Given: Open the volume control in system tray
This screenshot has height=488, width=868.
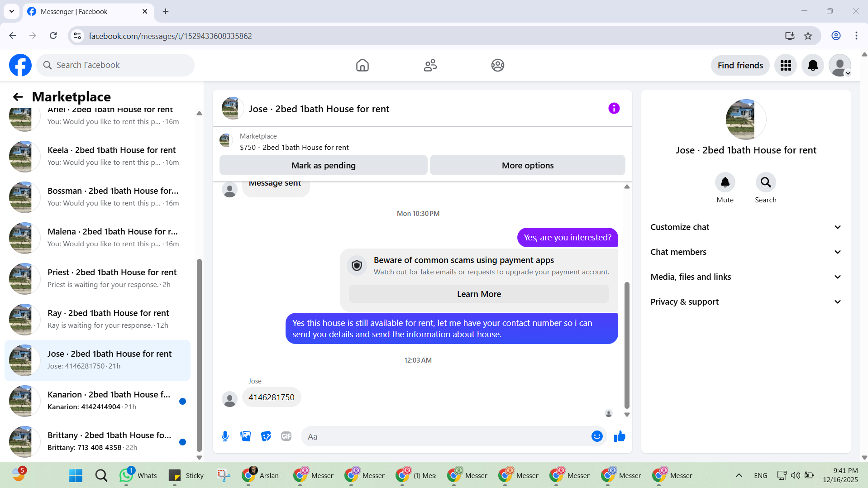Looking at the screenshot, I should [795, 475].
